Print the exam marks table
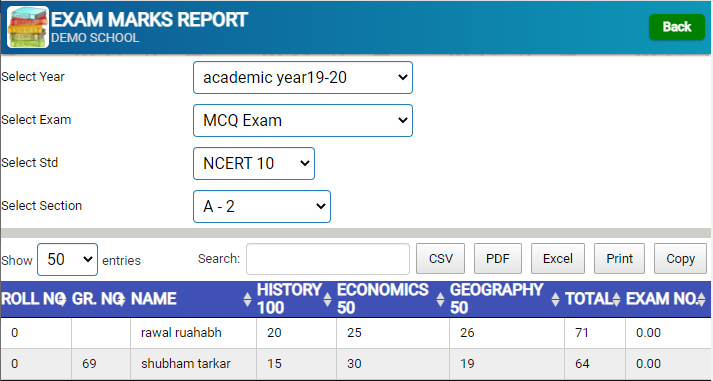Screen dimensions: 713x381 pos(619,259)
